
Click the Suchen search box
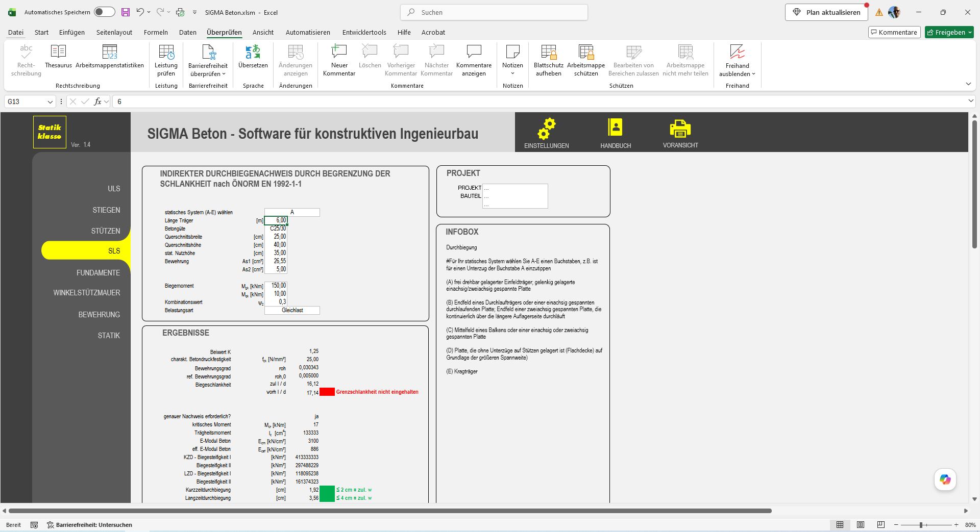click(x=494, y=12)
